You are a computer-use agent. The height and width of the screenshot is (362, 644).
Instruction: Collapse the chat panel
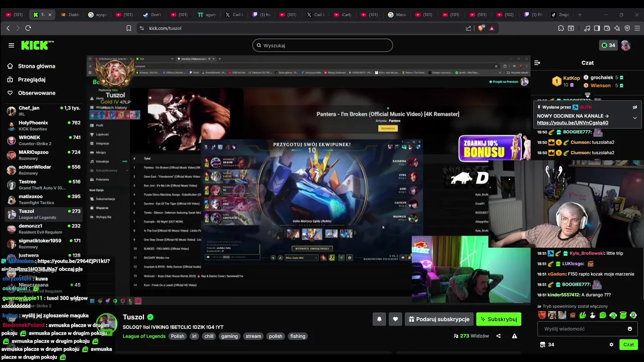click(x=537, y=63)
